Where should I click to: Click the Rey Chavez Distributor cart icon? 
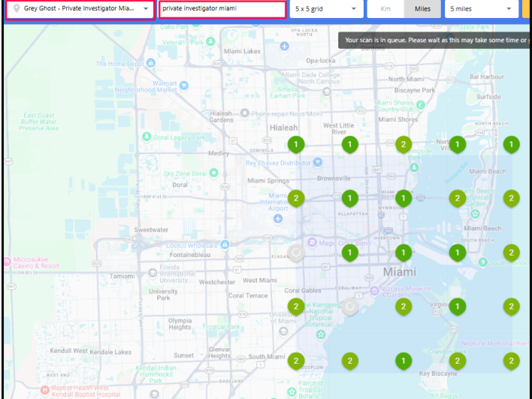coord(318,162)
